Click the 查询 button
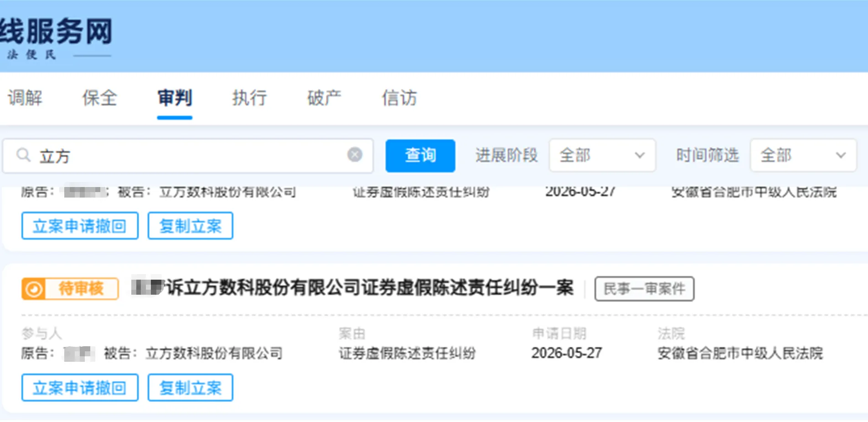Image resolution: width=868 pixels, height=422 pixels. point(420,156)
